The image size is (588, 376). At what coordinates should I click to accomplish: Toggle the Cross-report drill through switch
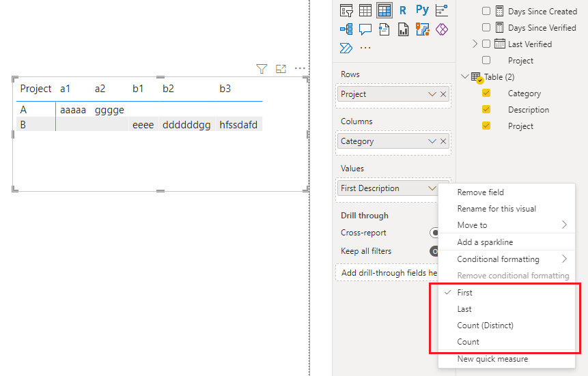(434, 233)
